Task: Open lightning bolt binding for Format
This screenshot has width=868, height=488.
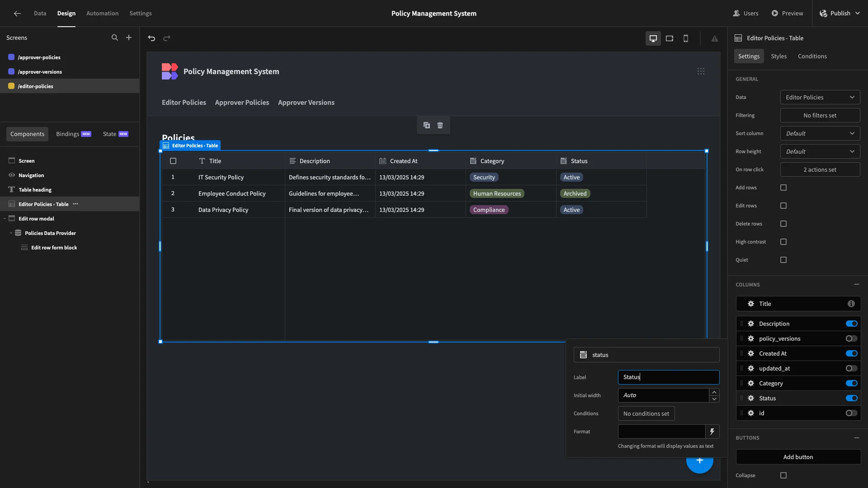Action: (712, 432)
